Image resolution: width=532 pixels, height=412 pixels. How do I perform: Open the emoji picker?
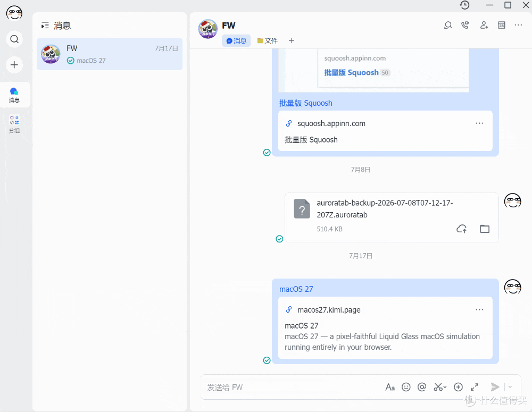click(x=406, y=387)
